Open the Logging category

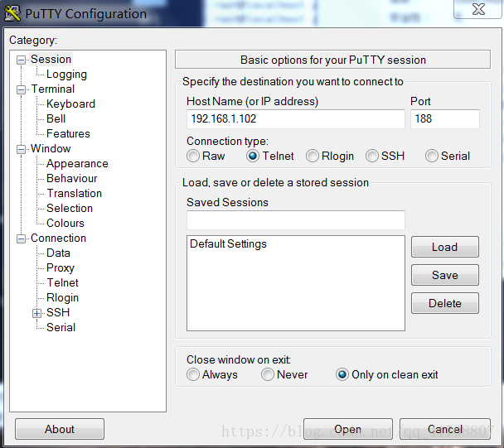[x=66, y=75]
